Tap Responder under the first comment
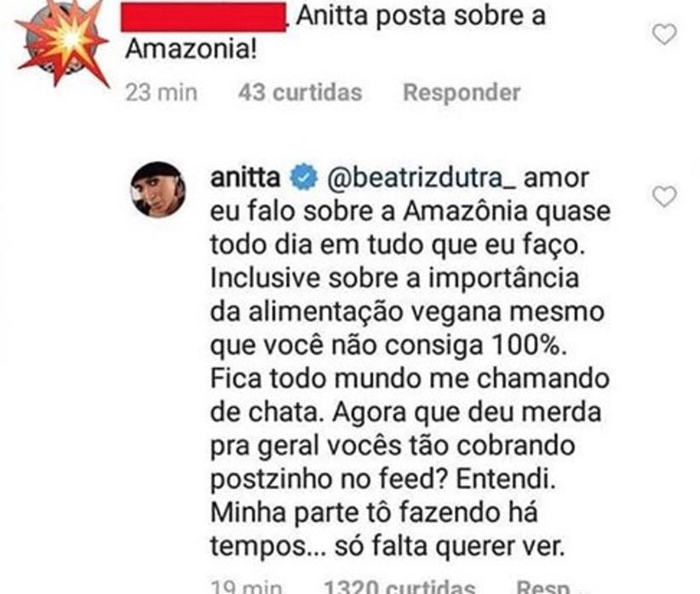 tap(462, 93)
